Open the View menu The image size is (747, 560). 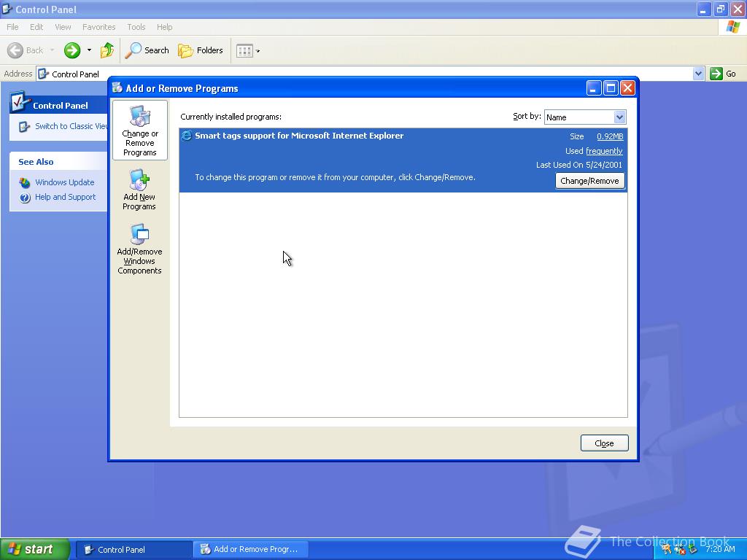click(63, 27)
